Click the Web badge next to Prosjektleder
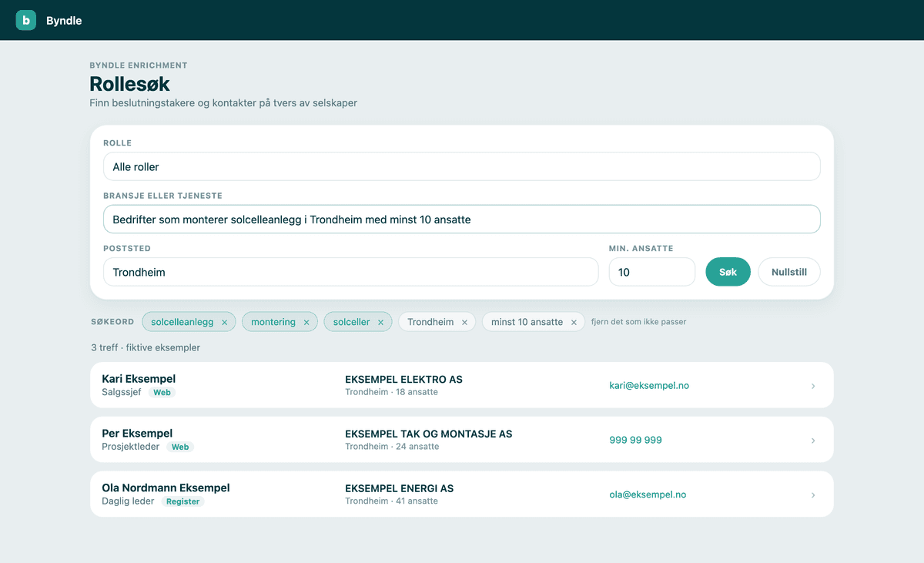The width and height of the screenshot is (924, 563). [180, 447]
